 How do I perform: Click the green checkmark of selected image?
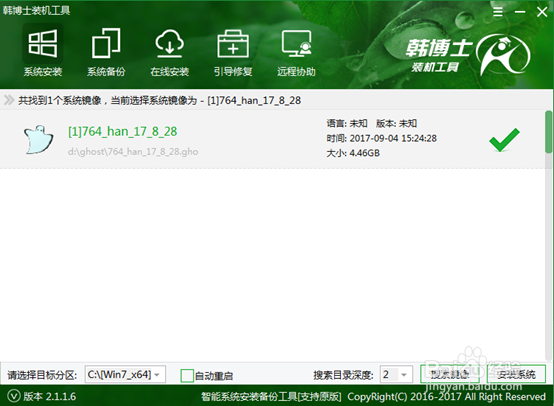tap(504, 140)
